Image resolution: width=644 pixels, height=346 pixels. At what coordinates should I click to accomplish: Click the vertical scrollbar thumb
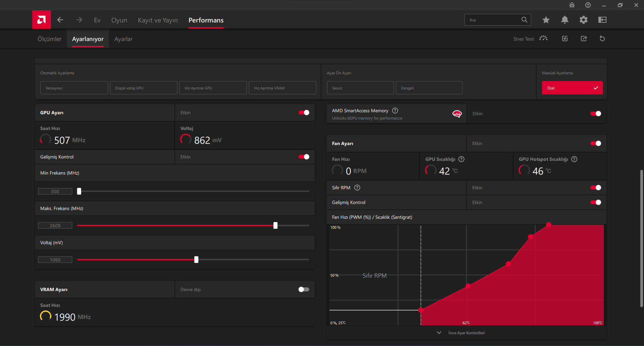click(x=641, y=238)
